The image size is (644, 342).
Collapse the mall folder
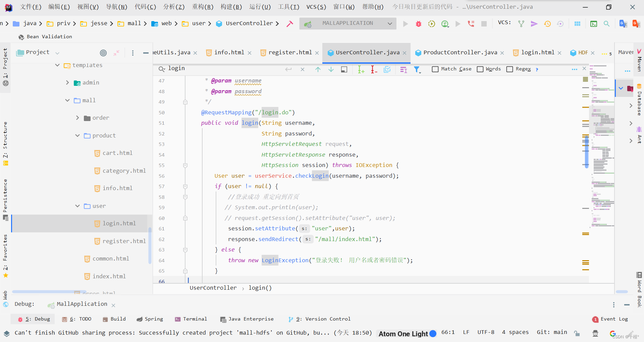click(67, 100)
